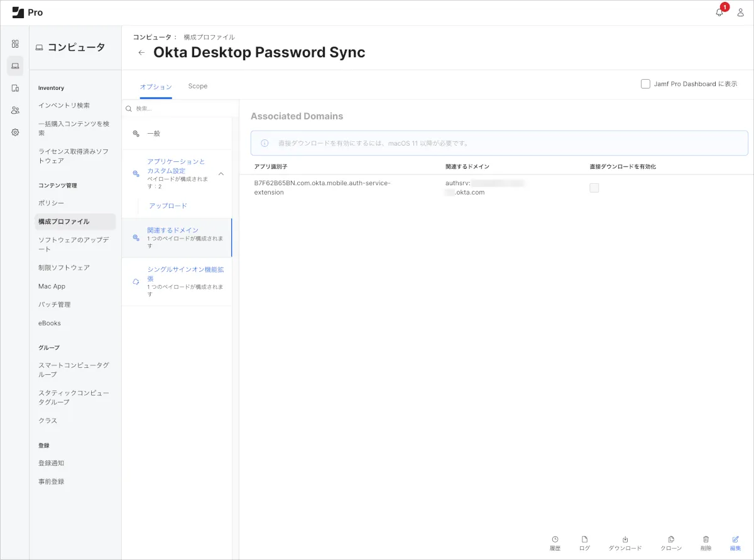The image size is (754, 560).
Task: Select the オプション tab
Action: coord(156,86)
